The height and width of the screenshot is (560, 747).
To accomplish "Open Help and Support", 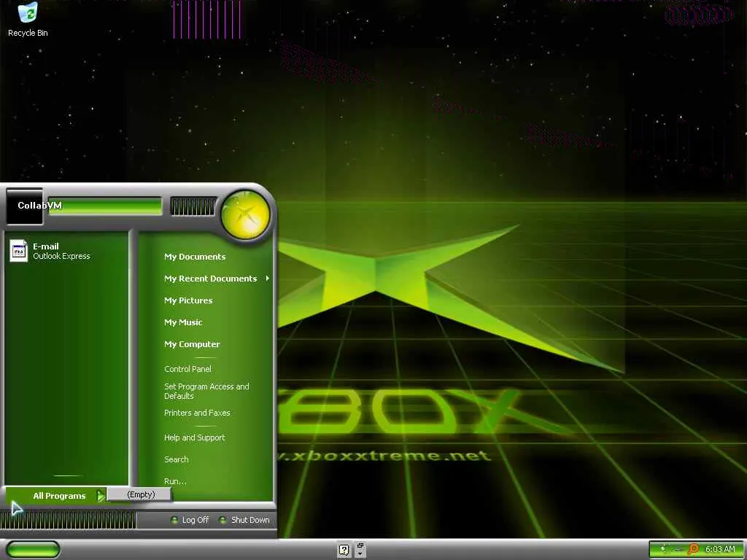I will tap(194, 437).
